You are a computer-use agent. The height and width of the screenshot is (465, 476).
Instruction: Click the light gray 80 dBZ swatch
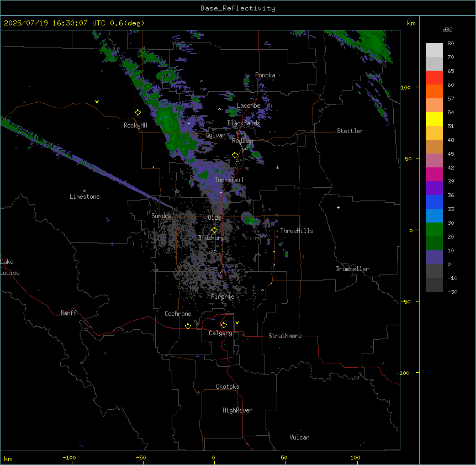(x=434, y=50)
